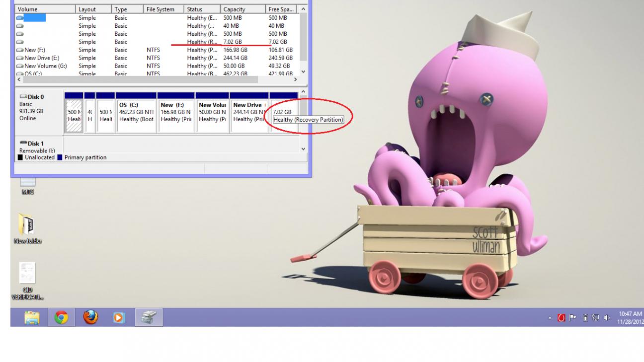Select New Drive (E:) in volume list
Viewport: 644px width, 362px height.
tap(42, 58)
